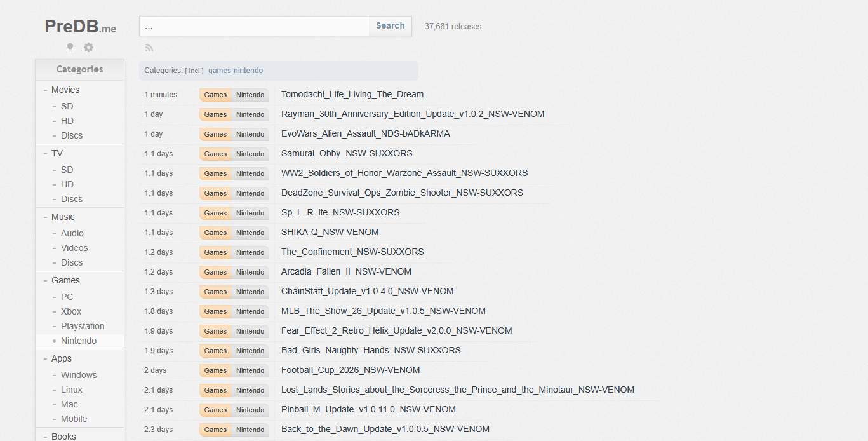
Task: Click the Categories panel header
Action: [x=79, y=69]
